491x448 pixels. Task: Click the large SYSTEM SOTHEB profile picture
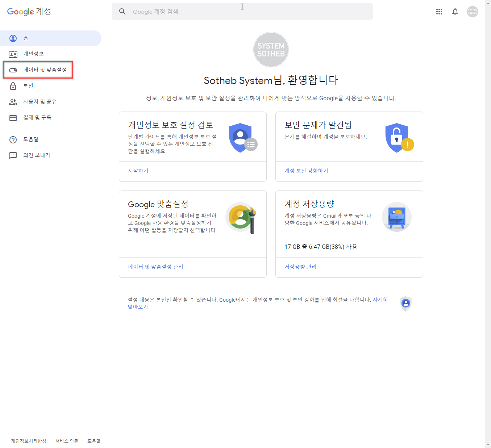(x=271, y=50)
